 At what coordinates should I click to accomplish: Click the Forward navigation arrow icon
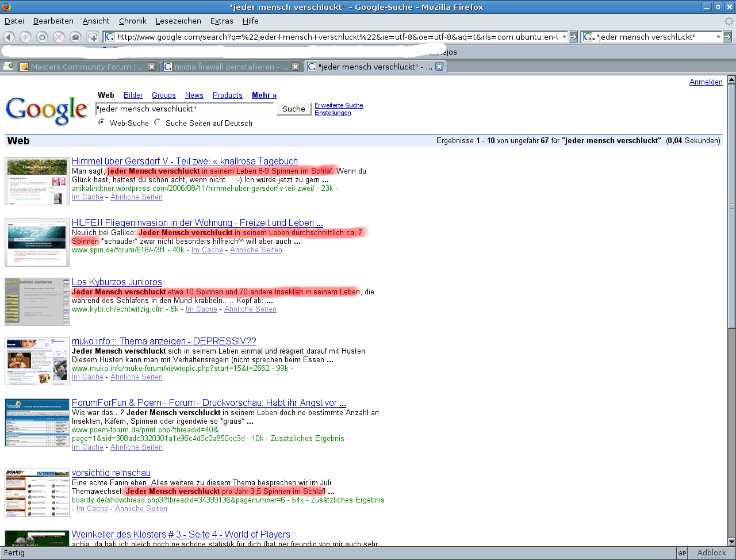pos(25,37)
